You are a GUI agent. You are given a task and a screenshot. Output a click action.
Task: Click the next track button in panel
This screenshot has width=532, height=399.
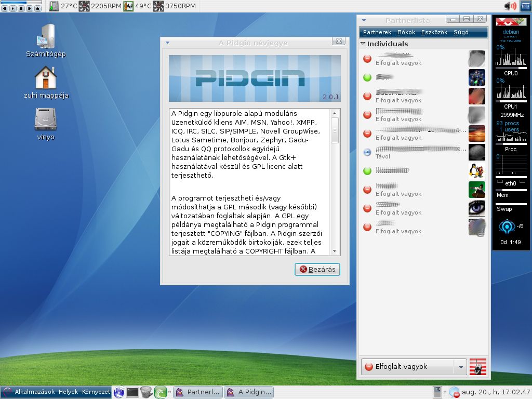coord(30,8)
